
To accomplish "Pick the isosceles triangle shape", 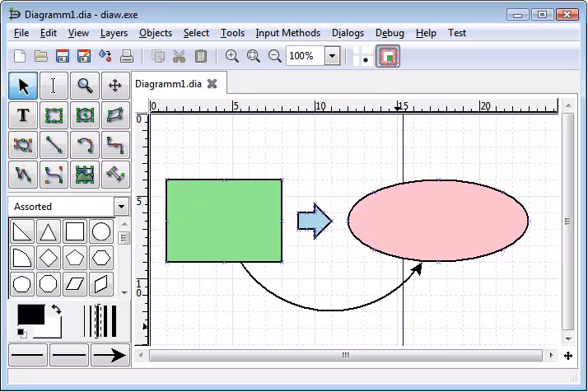I will (x=49, y=232).
